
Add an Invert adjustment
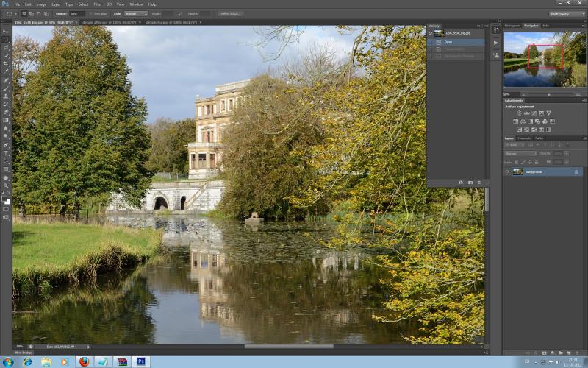click(519, 130)
